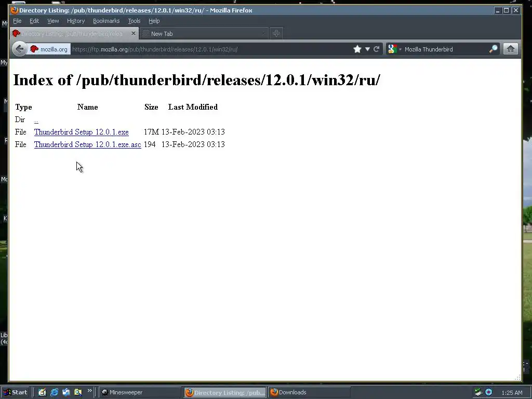Open Thunderbird Setup 12.0.1.exe.asc link

pos(87,144)
